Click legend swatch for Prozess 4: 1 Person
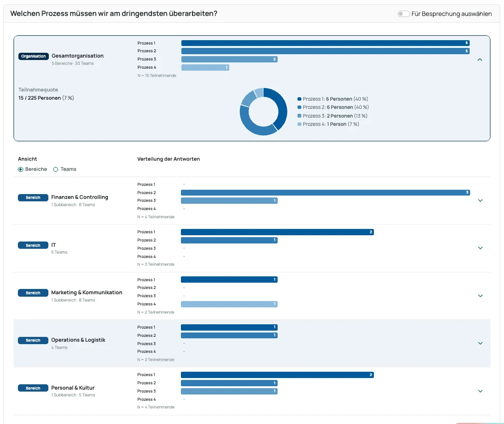This screenshot has width=504, height=424. tap(299, 124)
